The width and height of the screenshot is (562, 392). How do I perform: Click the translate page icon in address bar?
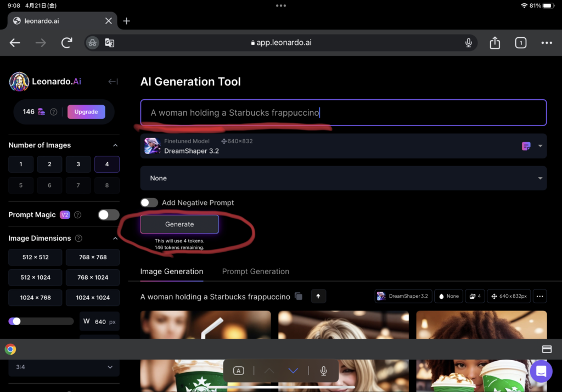(110, 43)
